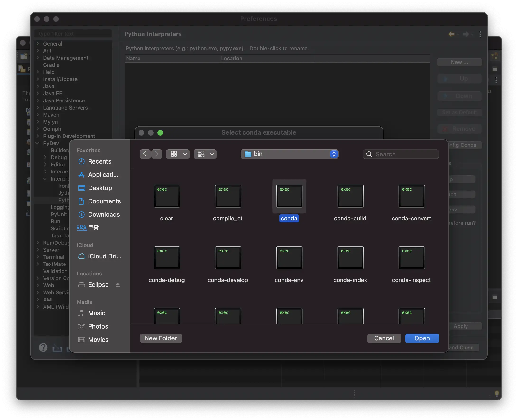This screenshot has width=518, height=420.
Task: Open the grouping options dropdown
Action: click(x=205, y=154)
